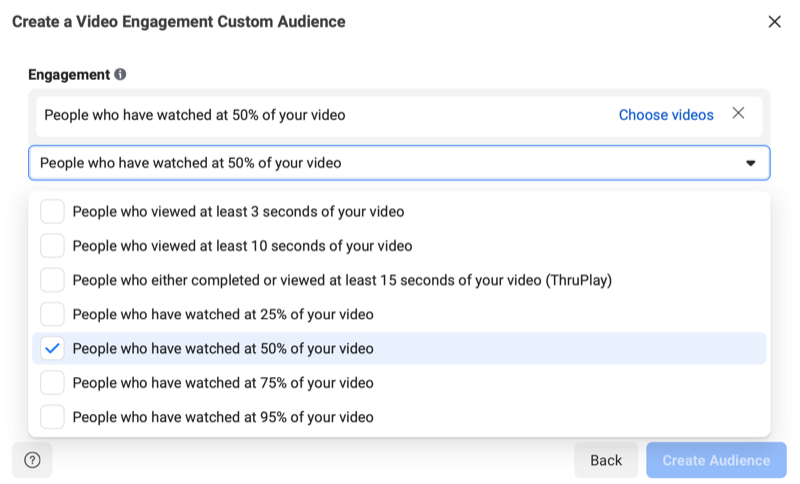This screenshot has width=800, height=484.
Task: Uncheck the watched 50% checkbox
Action: 52,348
